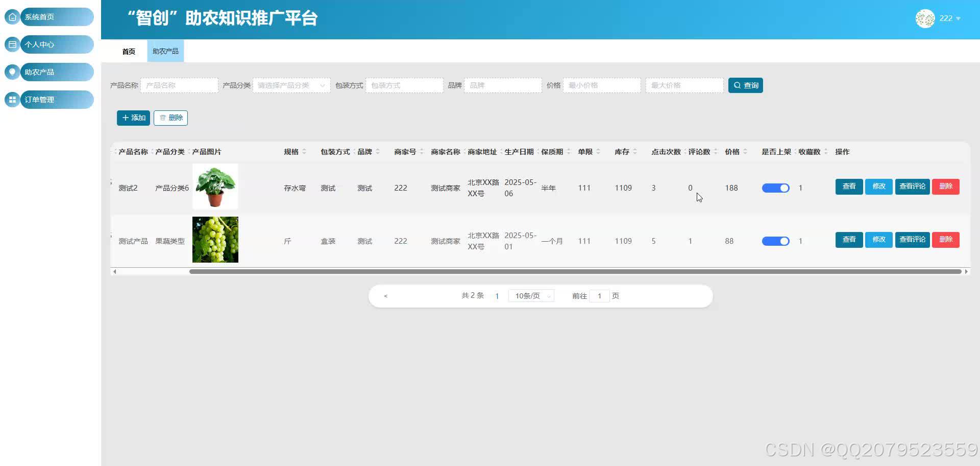The image size is (980, 466).
Task: Click the 品牌 filter field
Action: click(503, 85)
